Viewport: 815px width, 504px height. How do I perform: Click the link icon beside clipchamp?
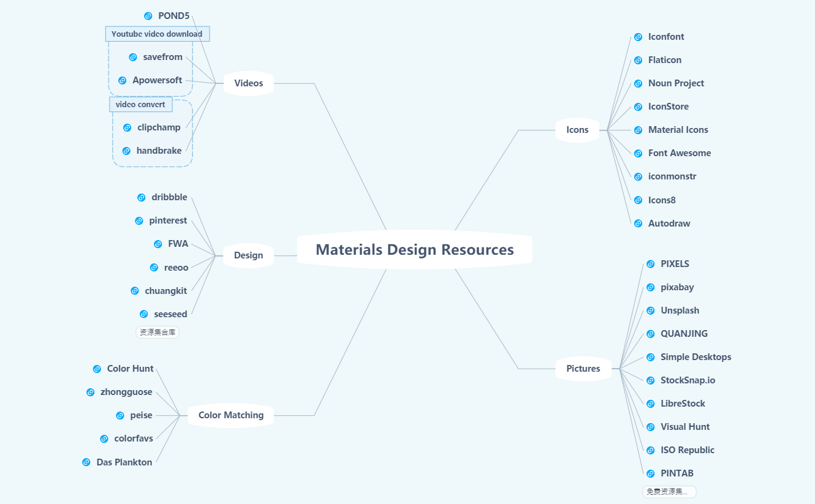[127, 127]
